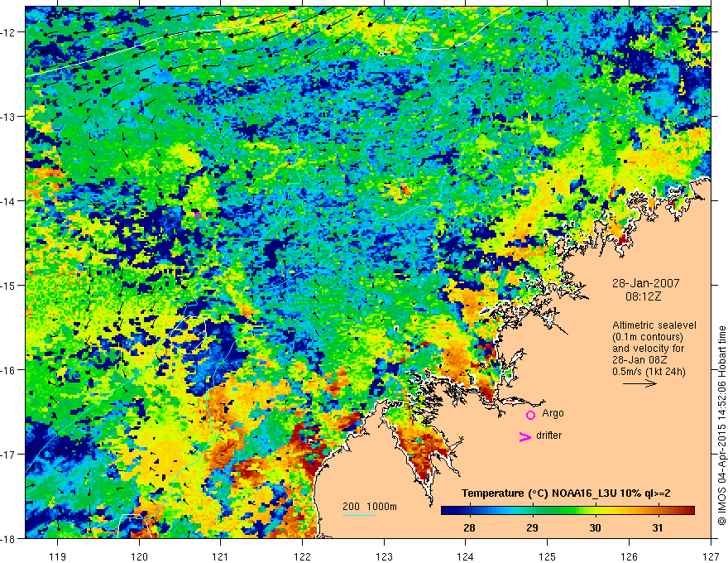Click longitude axis label '126'
Image resolution: width=728 pixels, height=563 pixels.
(x=629, y=556)
